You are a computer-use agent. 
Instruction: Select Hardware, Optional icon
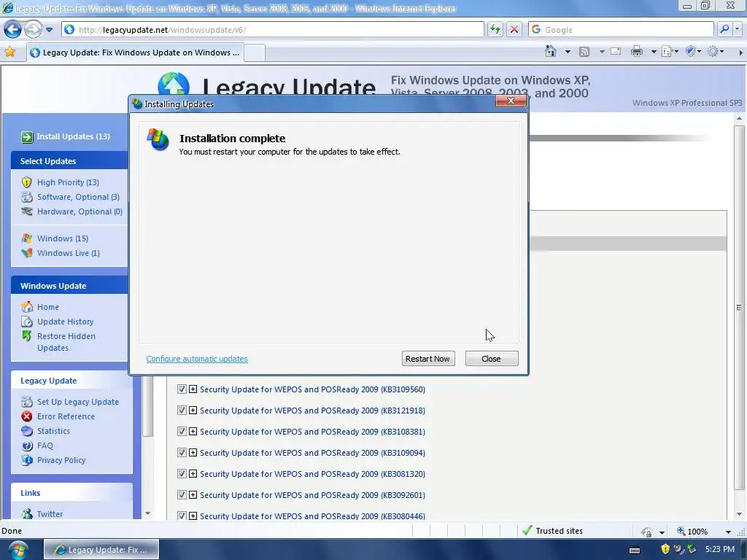click(x=27, y=211)
